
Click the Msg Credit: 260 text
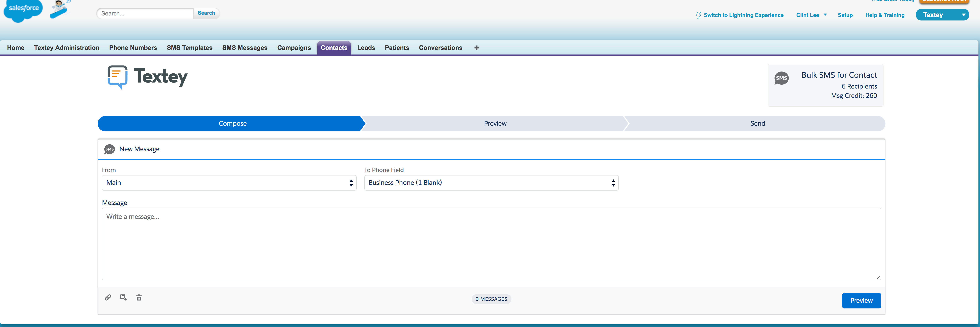click(854, 96)
